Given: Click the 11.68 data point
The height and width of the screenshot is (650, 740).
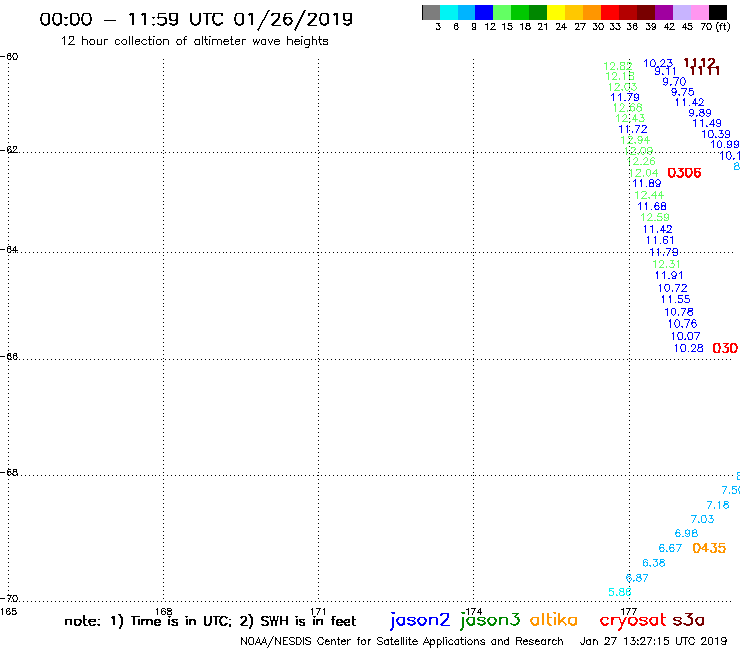Looking at the screenshot, I should (652, 206).
